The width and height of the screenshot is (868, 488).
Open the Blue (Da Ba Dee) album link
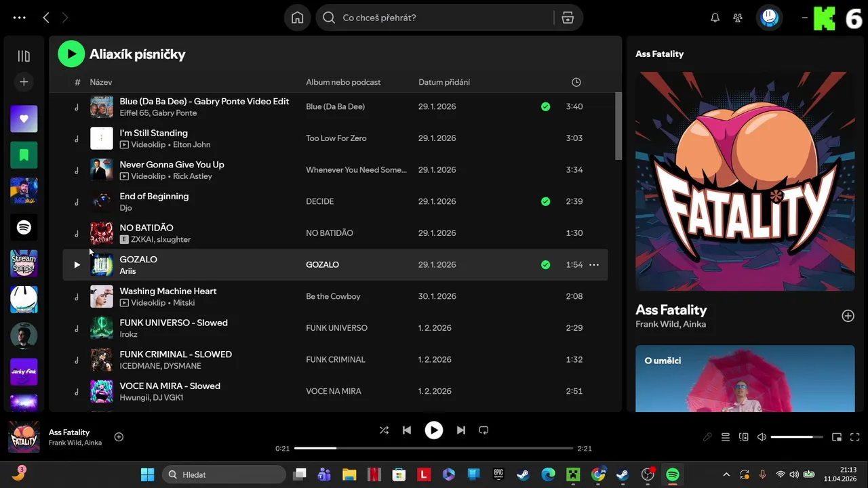click(x=335, y=106)
